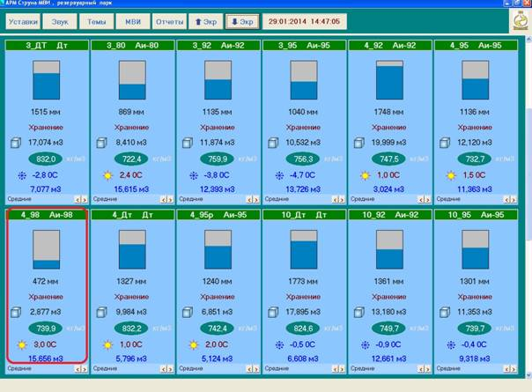Click snowflake icon next to -2,8 0C
The width and height of the screenshot is (532, 392).
[x=22, y=175]
